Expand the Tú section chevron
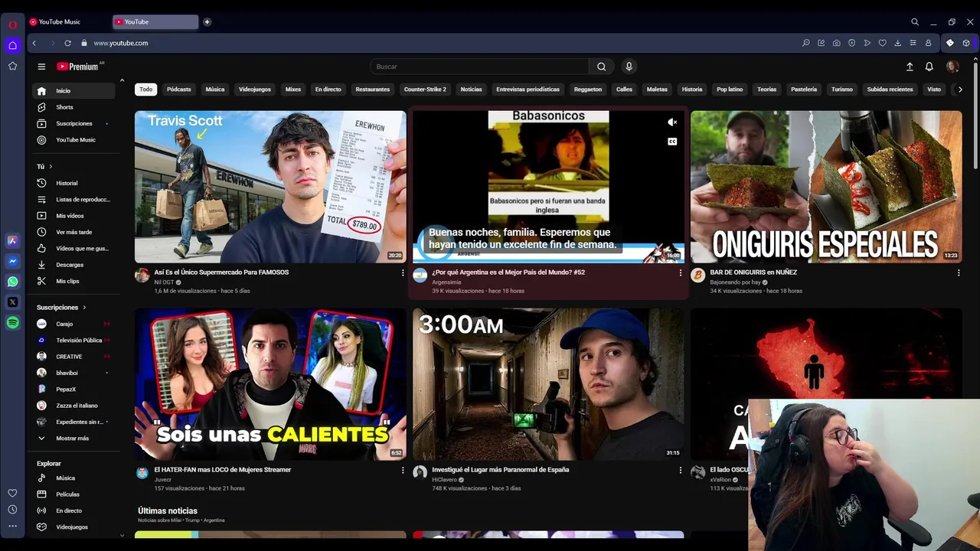This screenshot has height=551, width=980. coord(51,167)
